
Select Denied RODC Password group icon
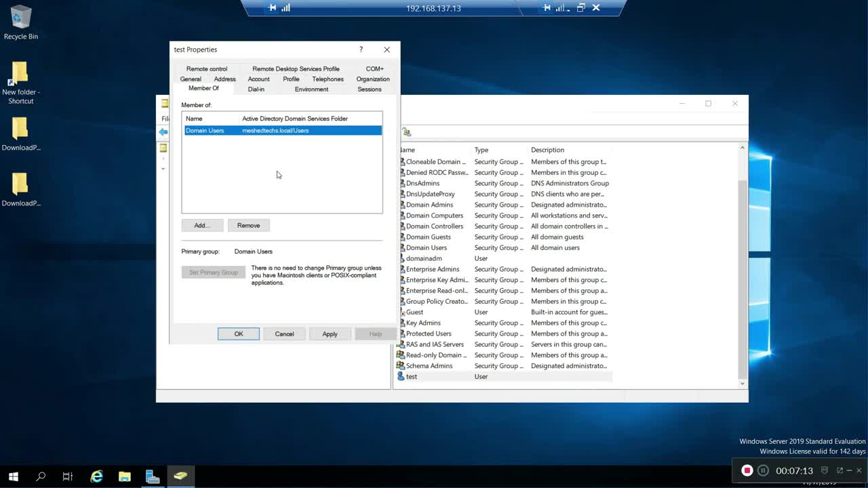(401, 172)
